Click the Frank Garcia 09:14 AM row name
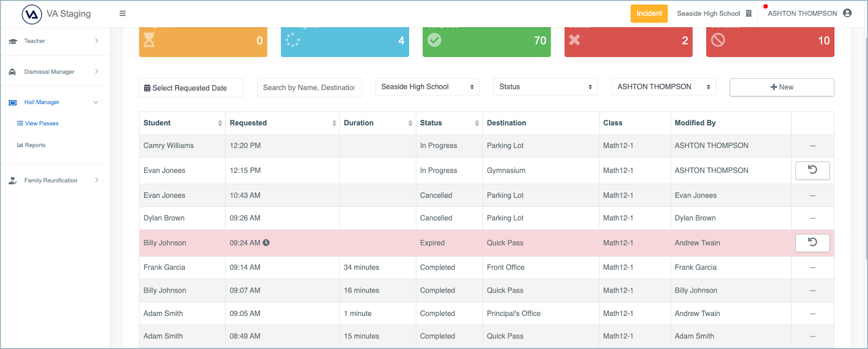This screenshot has width=868, height=349. coord(164,267)
